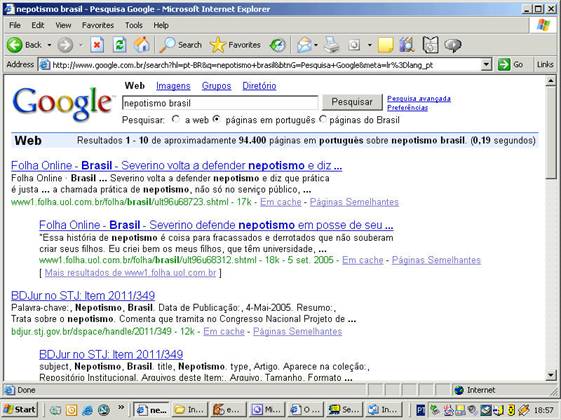Screen dimensions: 561x420
Task: Open the Favorites menu
Action: [98, 25]
